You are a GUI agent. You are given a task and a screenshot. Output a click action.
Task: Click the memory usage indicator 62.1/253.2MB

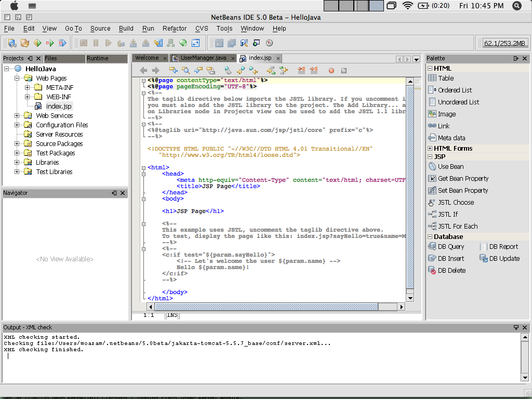[504, 43]
